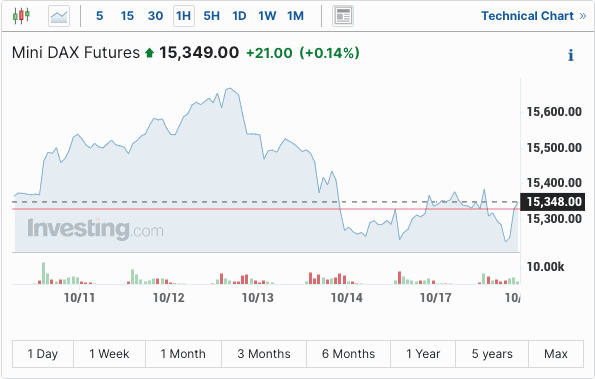Select the 1D interval

tap(239, 16)
